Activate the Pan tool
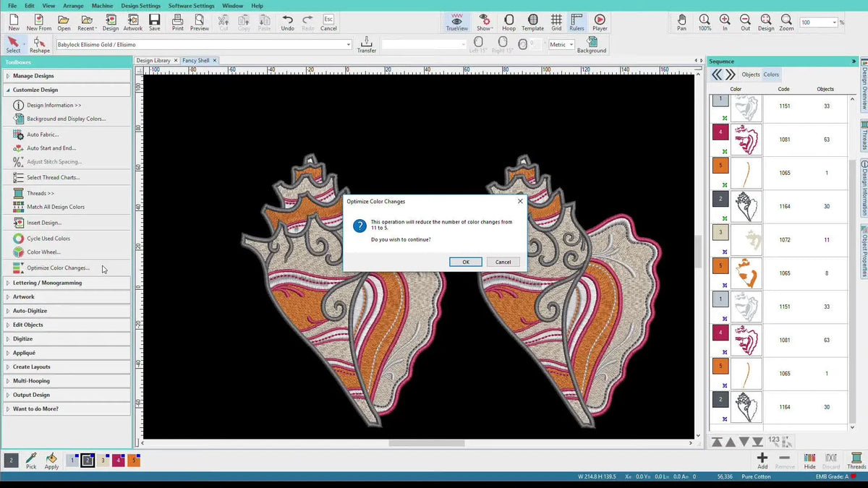 point(682,22)
